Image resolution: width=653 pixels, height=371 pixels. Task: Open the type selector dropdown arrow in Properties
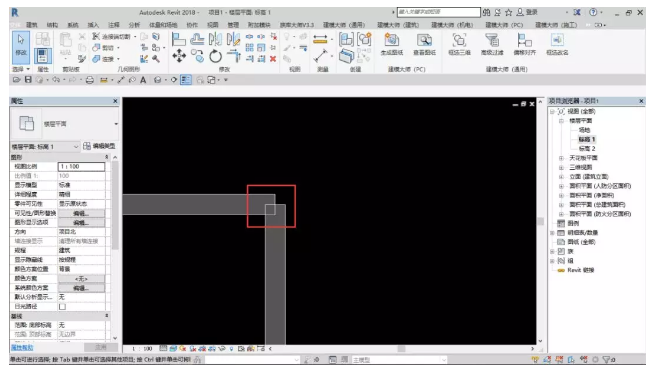coord(116,124)
